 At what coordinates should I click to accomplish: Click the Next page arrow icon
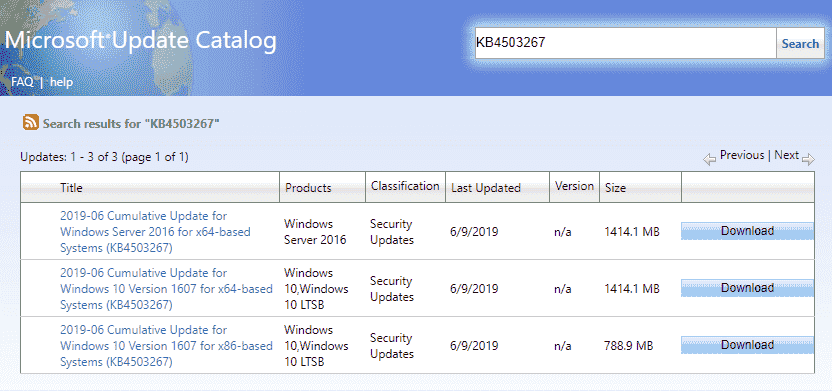808,159
